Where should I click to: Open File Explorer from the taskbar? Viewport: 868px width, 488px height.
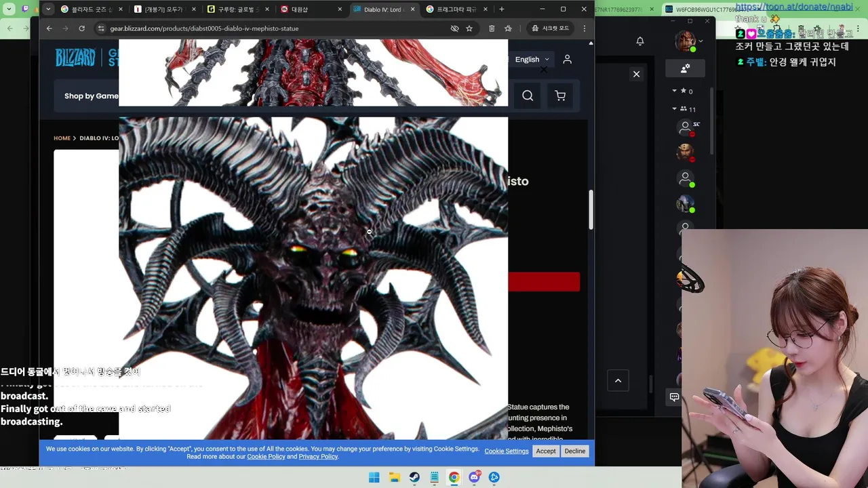tap(394, 477)
